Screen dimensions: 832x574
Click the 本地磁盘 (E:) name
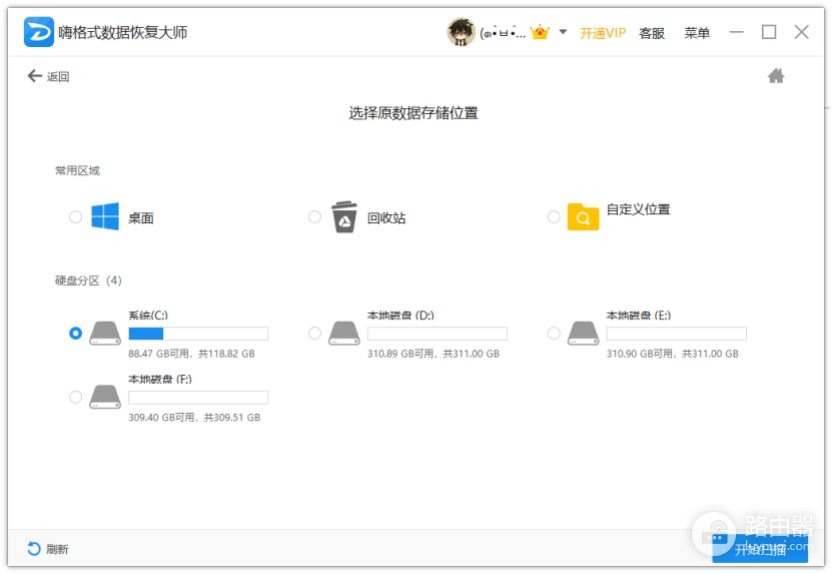click(x=639, y=315)
